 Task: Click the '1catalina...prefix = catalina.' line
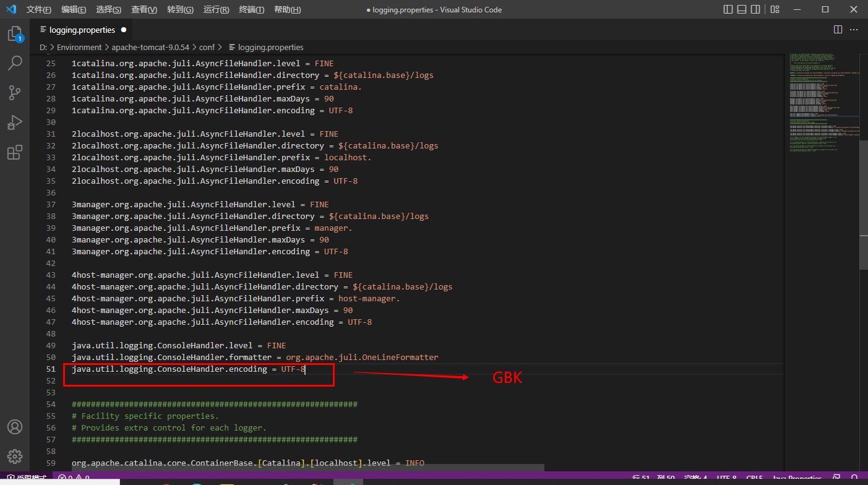coord(217,87)
